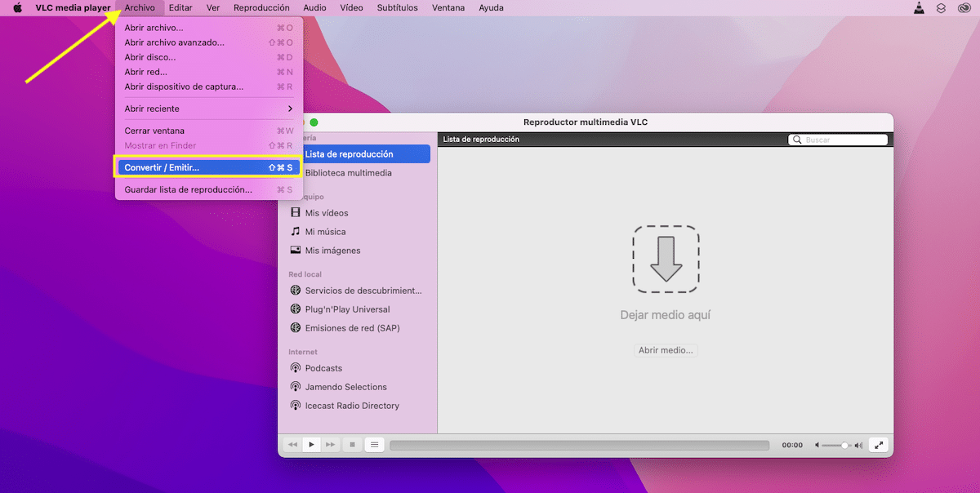This screenshot has height=493, width=980.
Task: Click the volume slider knob
Action: [844, 446]
